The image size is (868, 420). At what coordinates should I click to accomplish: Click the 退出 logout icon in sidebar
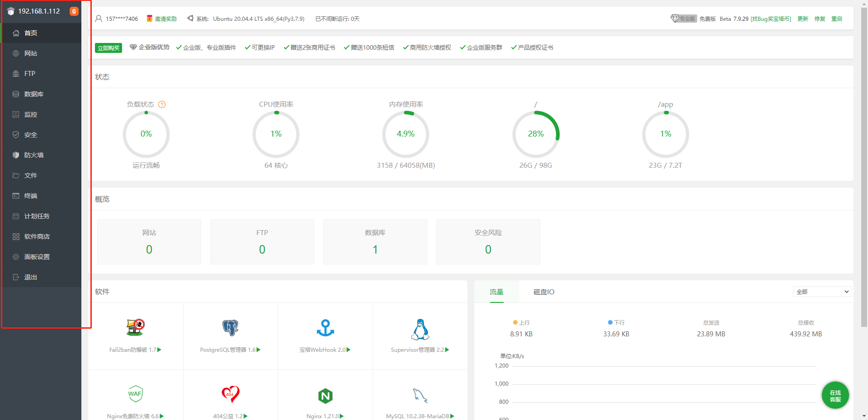(x=16, y=277)
